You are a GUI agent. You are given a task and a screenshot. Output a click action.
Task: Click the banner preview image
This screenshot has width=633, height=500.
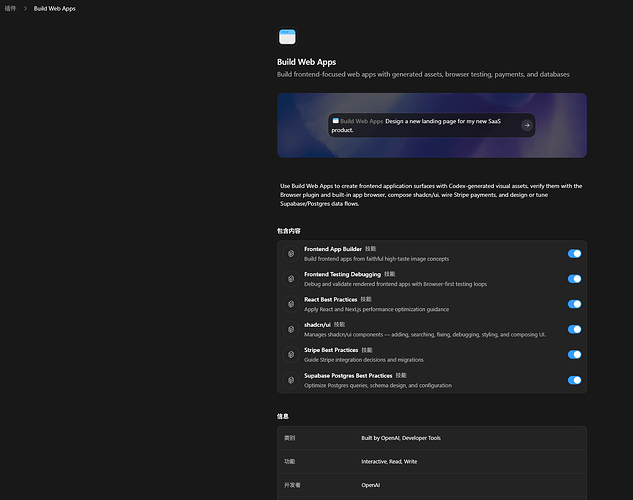432,125
